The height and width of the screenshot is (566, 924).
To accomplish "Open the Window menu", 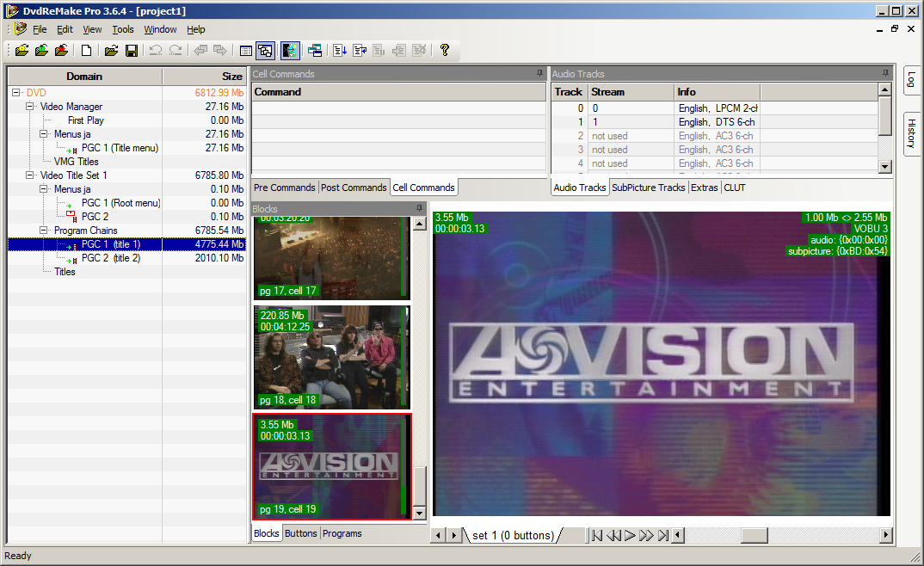I will pos(160,29).
